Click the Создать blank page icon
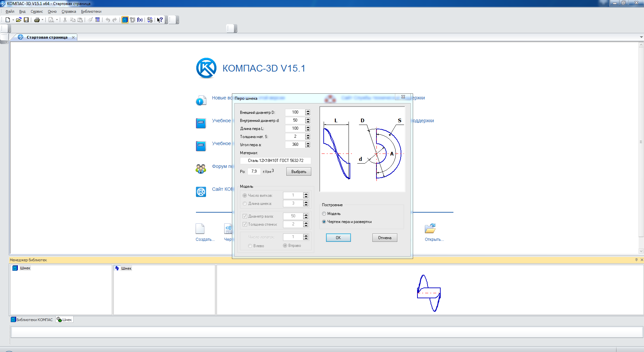644x352 pixels. click(x=200, y=229)
